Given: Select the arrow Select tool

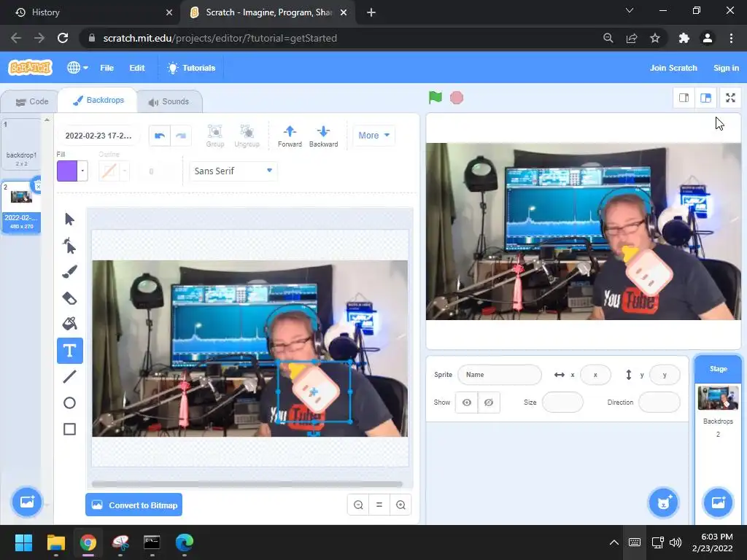Looking at the screenshot, I should [x=69, y=219].
